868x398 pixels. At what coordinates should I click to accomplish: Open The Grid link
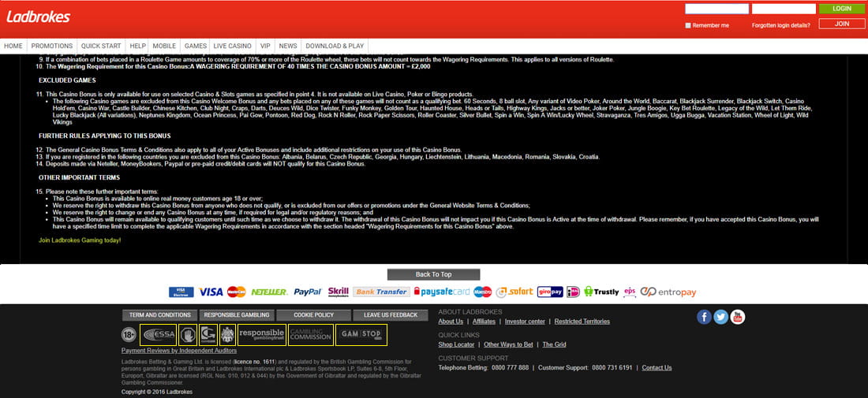[554, 344]
